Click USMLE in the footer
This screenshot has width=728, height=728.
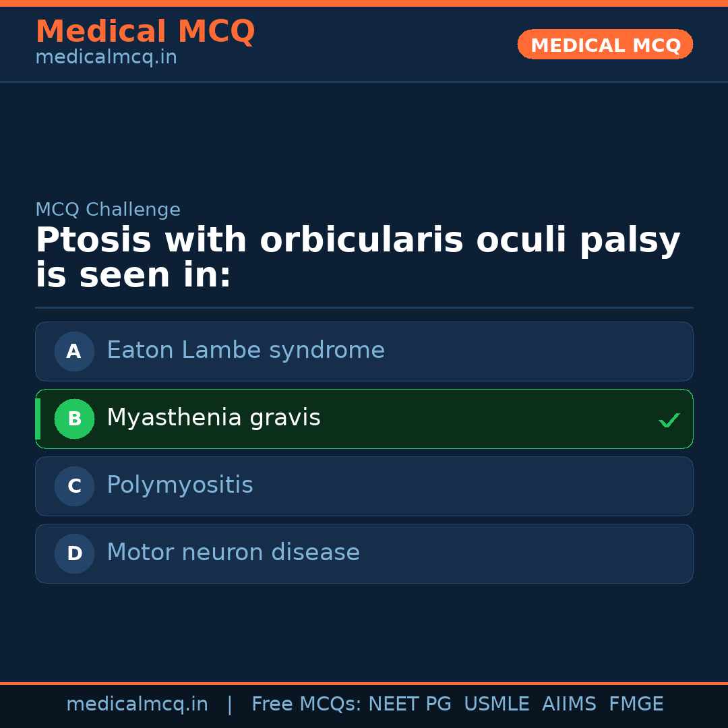(x=496, y=704)
